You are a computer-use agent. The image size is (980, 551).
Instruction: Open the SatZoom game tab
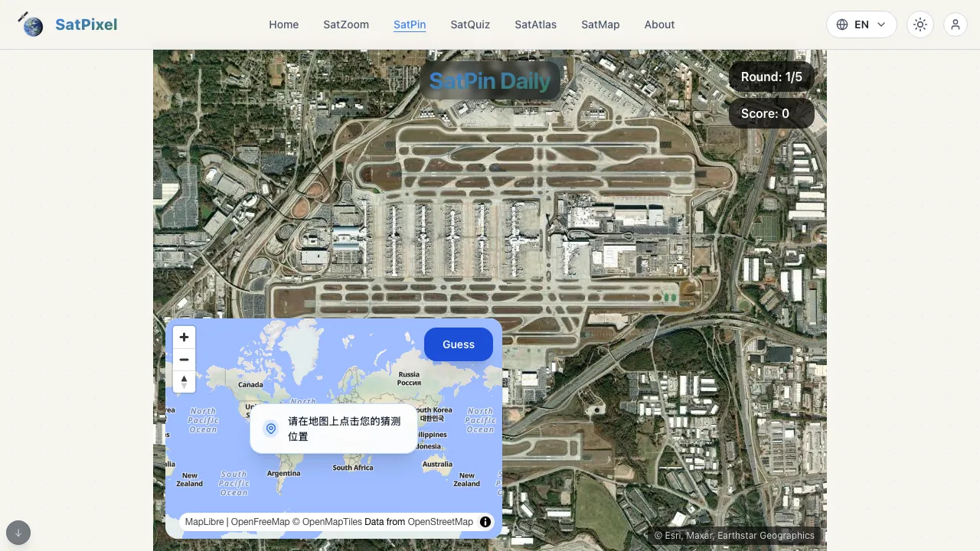click(346, 24)
